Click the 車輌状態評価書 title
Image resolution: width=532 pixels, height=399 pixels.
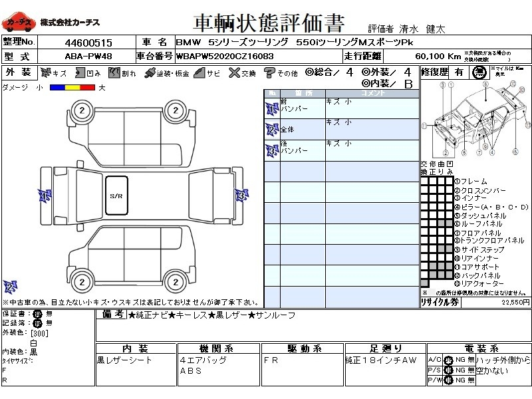pos(269,23)
